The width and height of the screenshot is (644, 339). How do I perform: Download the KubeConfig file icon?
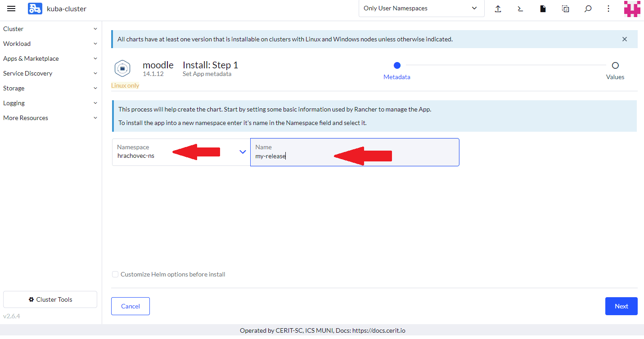coord(543,9)
